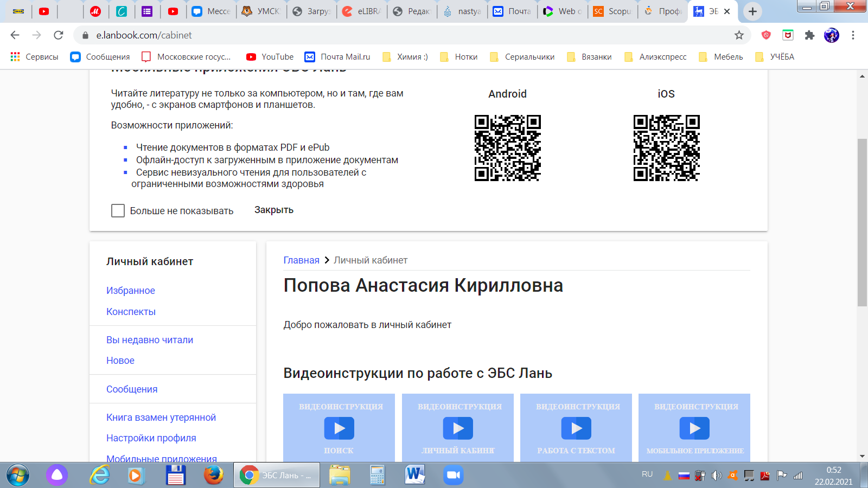Launch Firefox from the taskbar

point(214,476)
